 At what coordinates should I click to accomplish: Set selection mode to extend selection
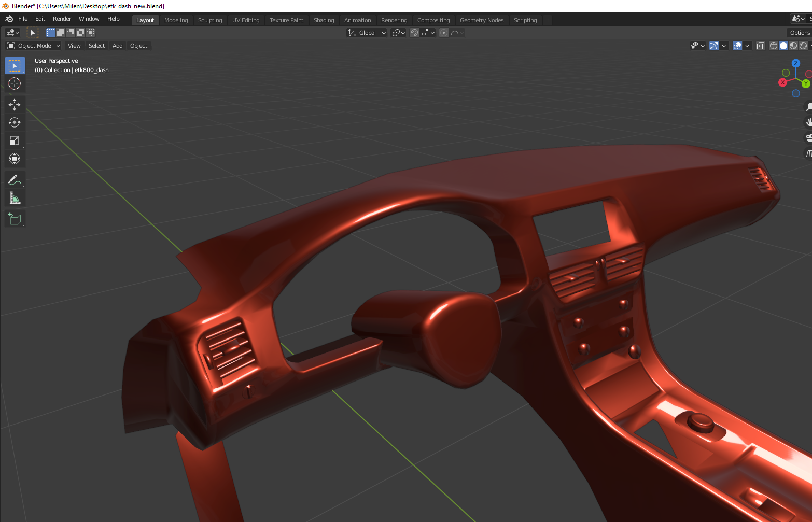click(x=61, y=33)
